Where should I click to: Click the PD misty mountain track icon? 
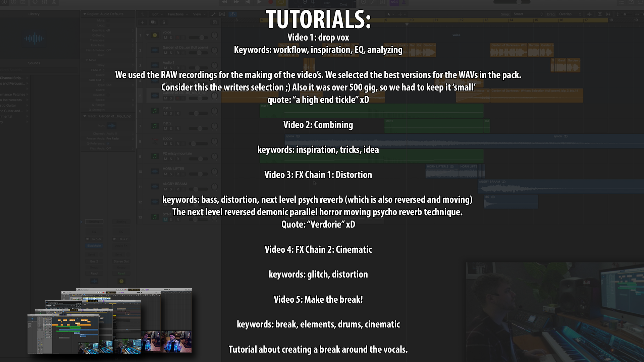click(155, 156)
